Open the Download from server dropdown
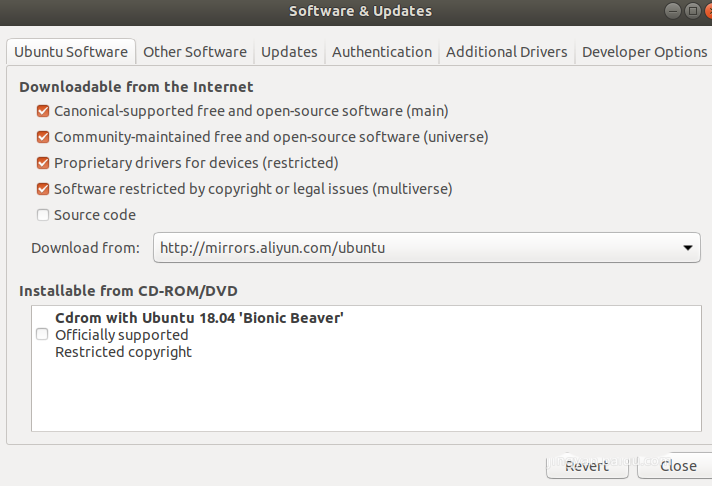Image resolution: width=712 pixels, height=486 pixels. pyautogui.click(x=426, y=247)
